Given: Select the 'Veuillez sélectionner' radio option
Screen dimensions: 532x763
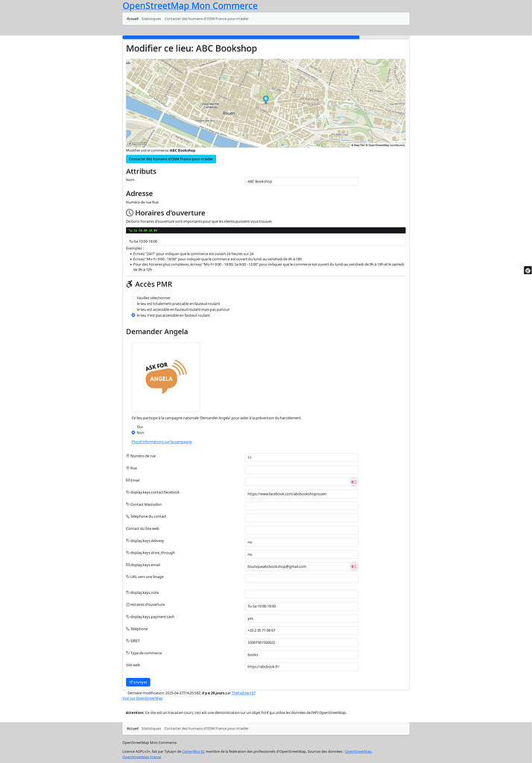Looking at the screenshot, I should click(x=133, y=298).
